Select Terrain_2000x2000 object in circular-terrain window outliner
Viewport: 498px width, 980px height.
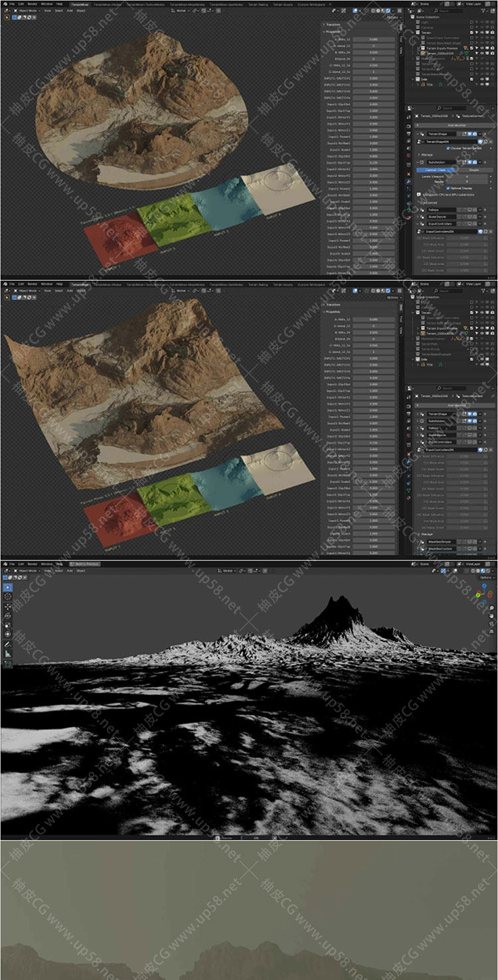point(441,52)
